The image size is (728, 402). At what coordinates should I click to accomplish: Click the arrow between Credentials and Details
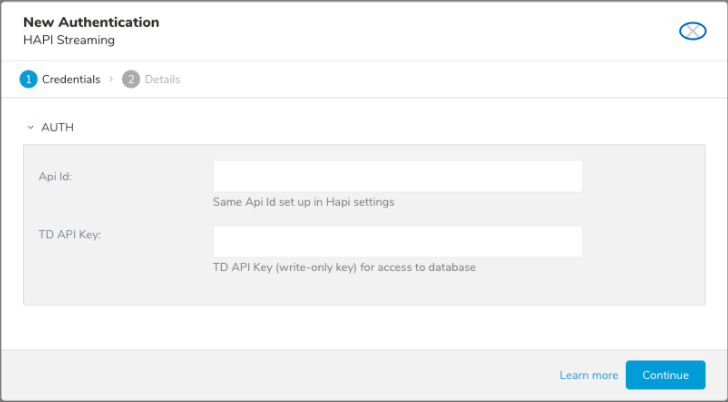(111, 79)
